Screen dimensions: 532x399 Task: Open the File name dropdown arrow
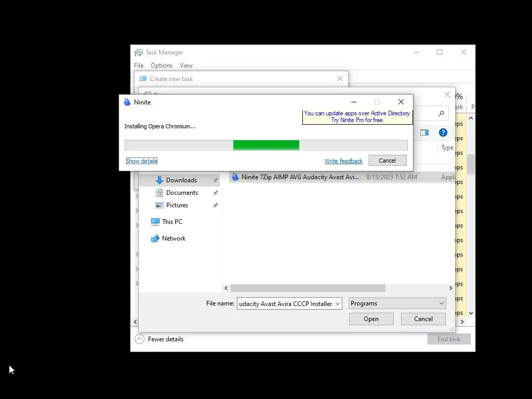tap(338, 303)
